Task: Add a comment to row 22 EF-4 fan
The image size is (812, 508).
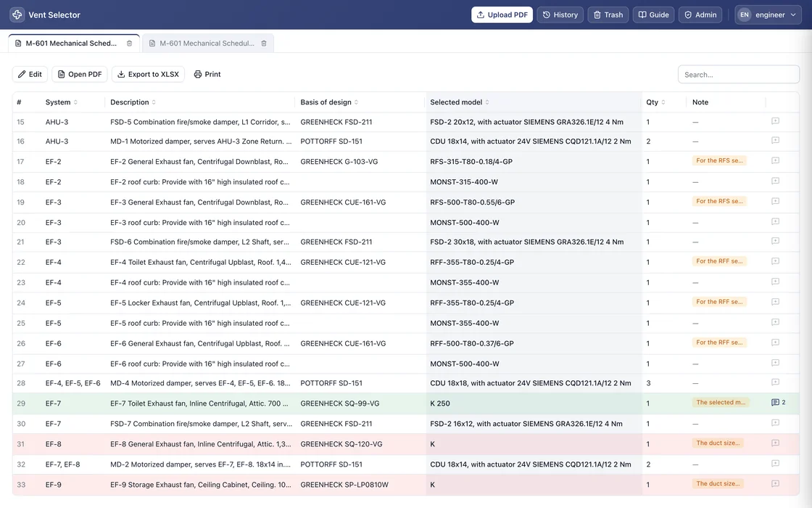Action: 775,261
